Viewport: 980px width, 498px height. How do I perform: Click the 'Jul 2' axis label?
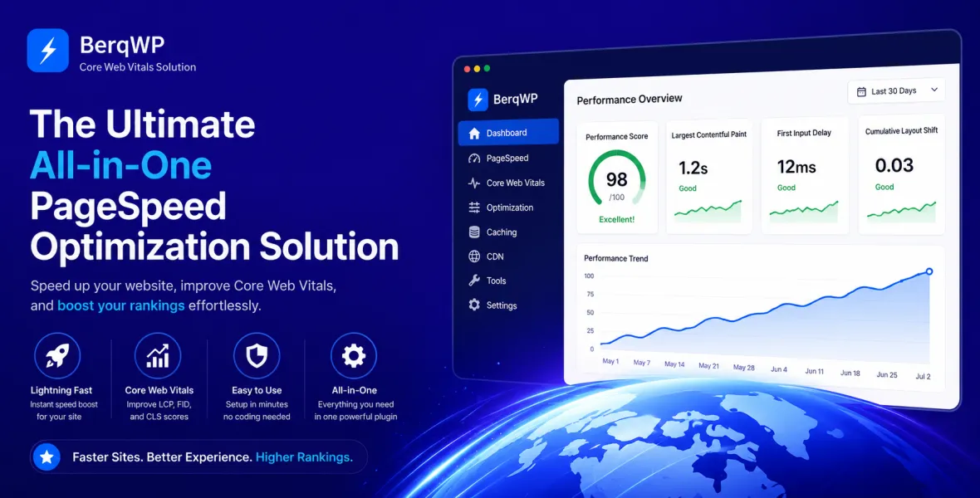click(923, 376)
